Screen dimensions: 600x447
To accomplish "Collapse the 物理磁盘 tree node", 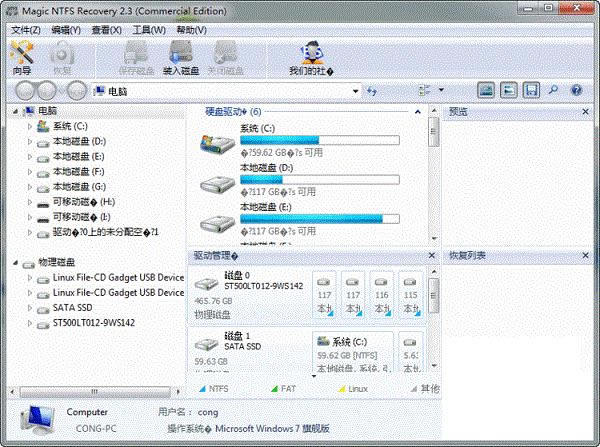I will click(15, 263).
